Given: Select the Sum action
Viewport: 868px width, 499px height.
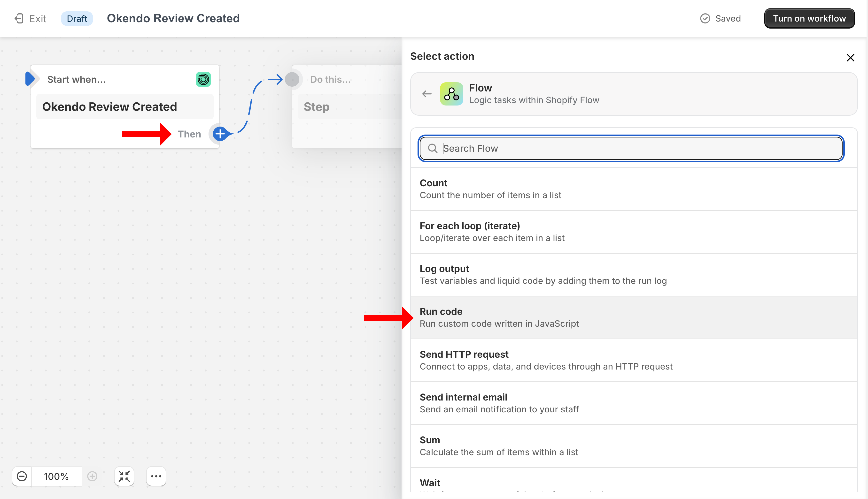Looking at the screenshot, I should coord(634,446).
